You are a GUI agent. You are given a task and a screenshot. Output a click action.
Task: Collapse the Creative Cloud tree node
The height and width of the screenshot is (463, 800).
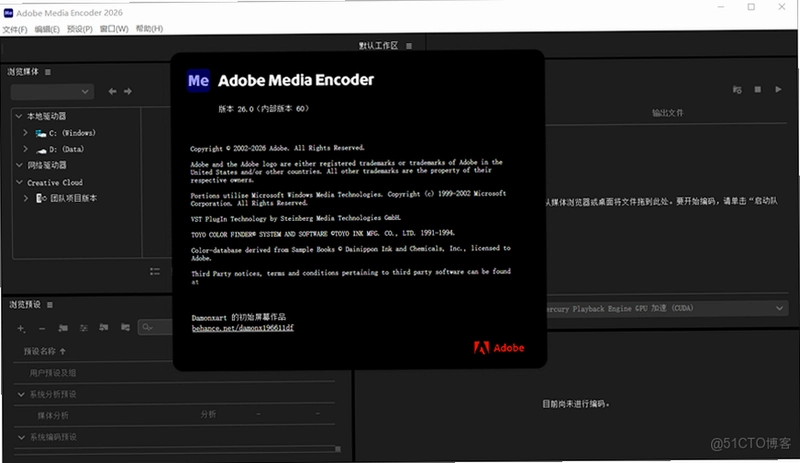(19, 182)
